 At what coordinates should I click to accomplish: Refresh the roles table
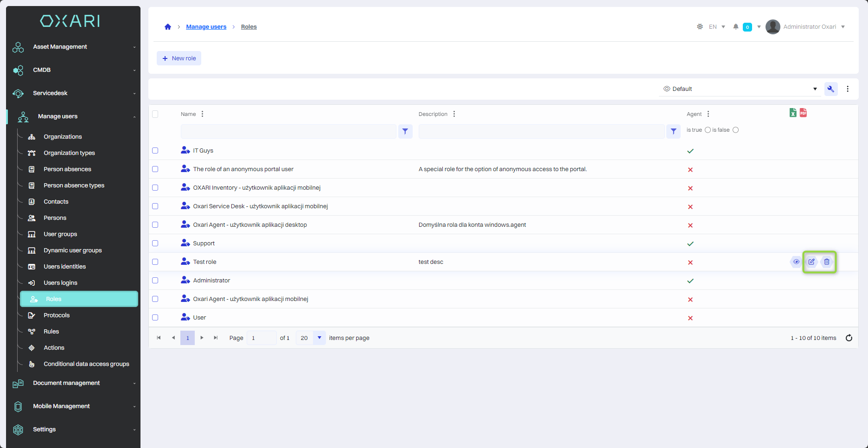(849, 338)
